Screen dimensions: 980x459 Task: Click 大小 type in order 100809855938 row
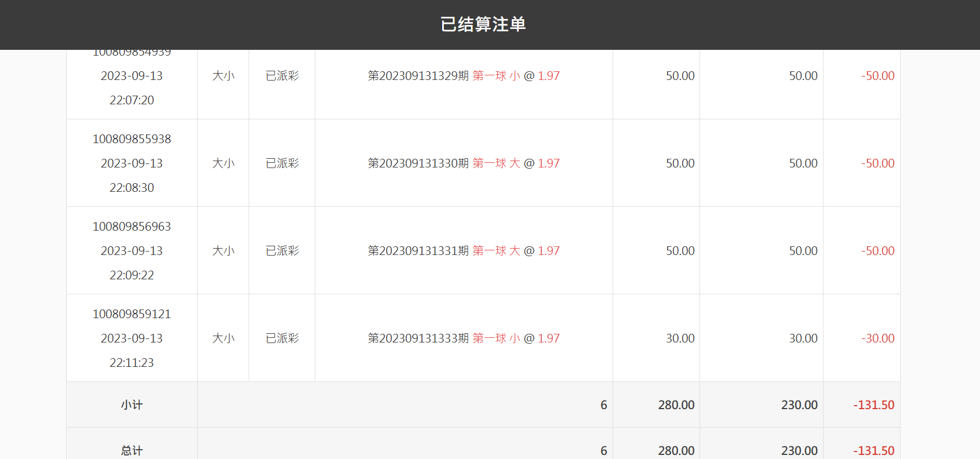223,163
